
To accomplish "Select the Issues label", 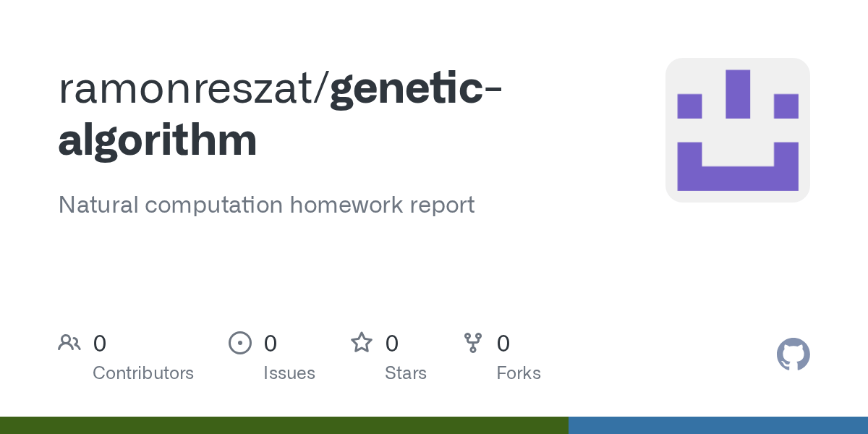I will coord(289,373).
